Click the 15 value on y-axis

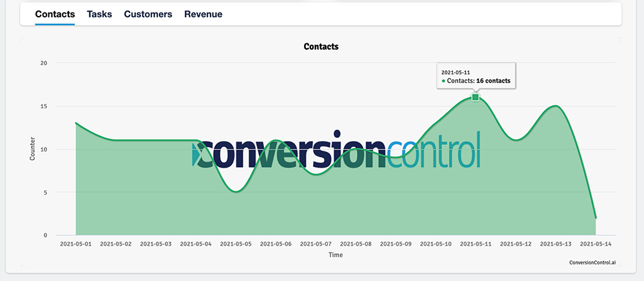(44, 106)
